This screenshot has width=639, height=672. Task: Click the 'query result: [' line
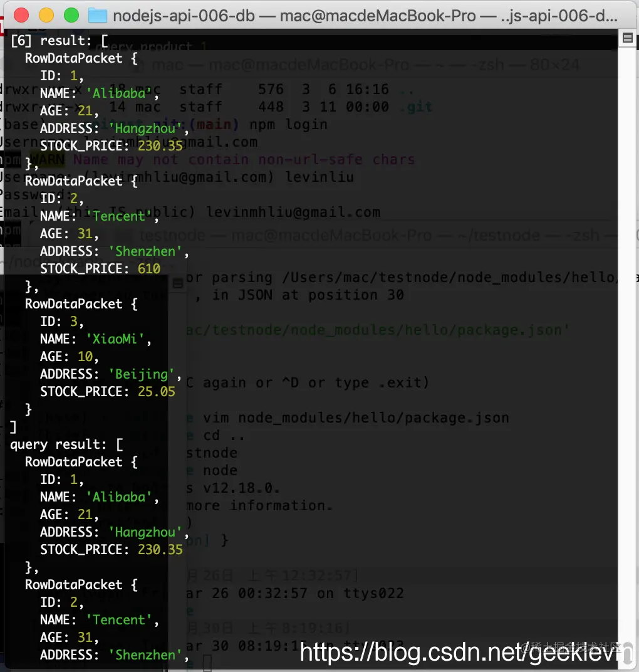pyautogui.click(x=66, y=444)
